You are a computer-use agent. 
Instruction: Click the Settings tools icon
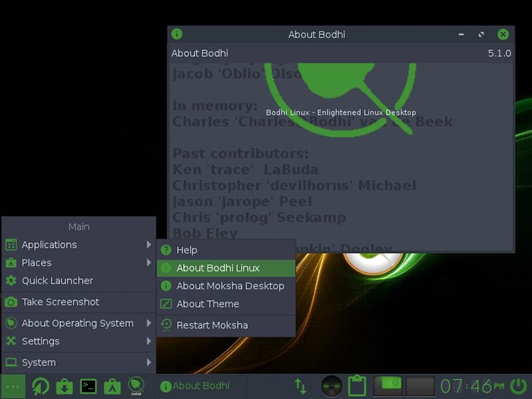click(x=11, y=341)
